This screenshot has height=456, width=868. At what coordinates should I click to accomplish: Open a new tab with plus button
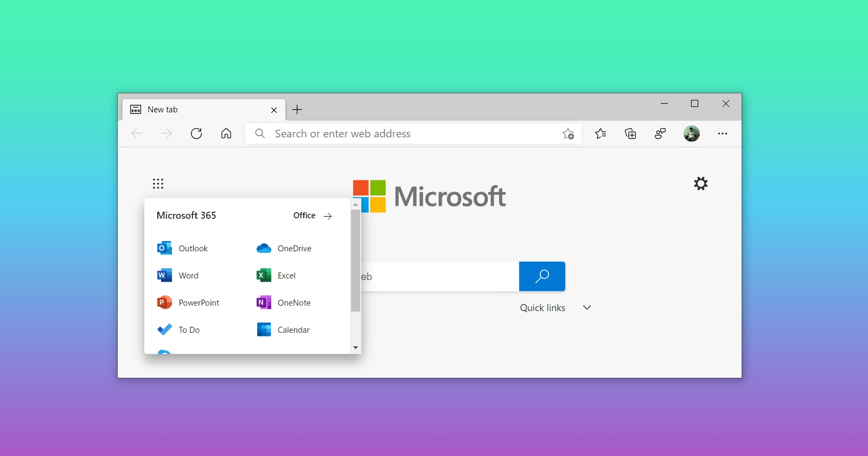pos(297,110)
